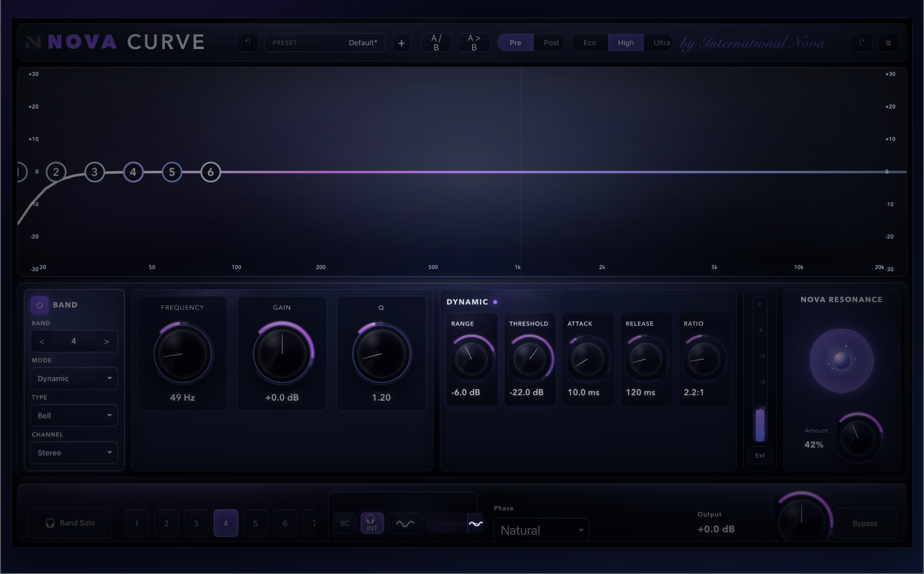924x574 pixels.
Task: Select EQ node 5 on the curve
Action: [172, 172]
